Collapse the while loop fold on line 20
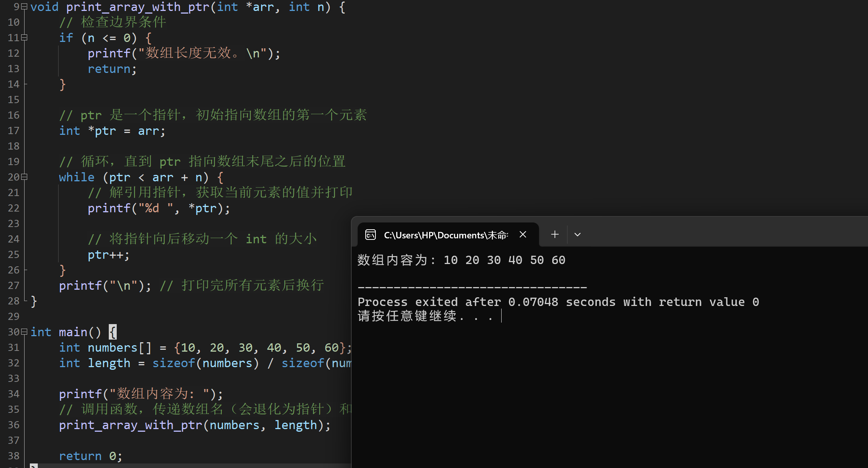868x468 pixels. click(x=24, y=177)
